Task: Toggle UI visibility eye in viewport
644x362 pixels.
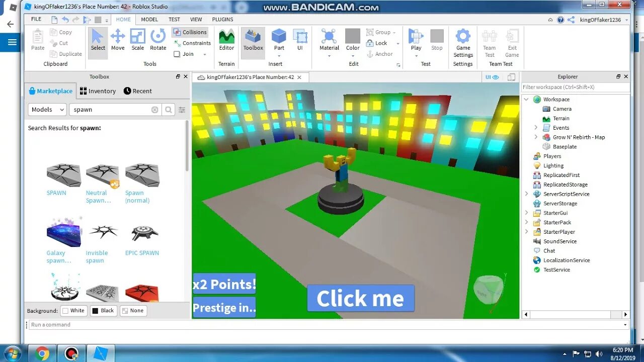Action: tap(492, 77)
